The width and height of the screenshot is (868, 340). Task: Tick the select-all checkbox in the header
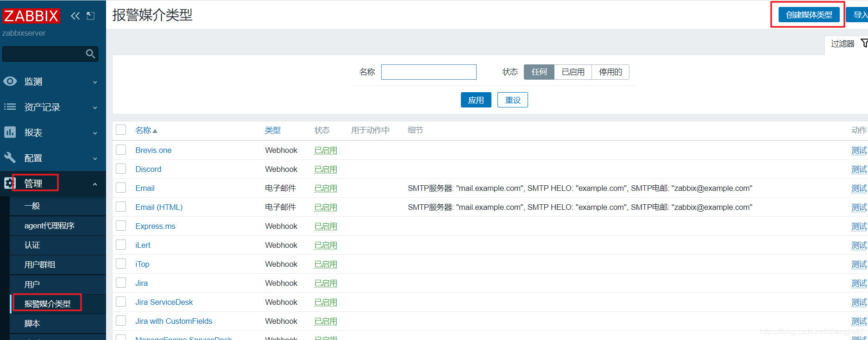(x=121, y=130)
